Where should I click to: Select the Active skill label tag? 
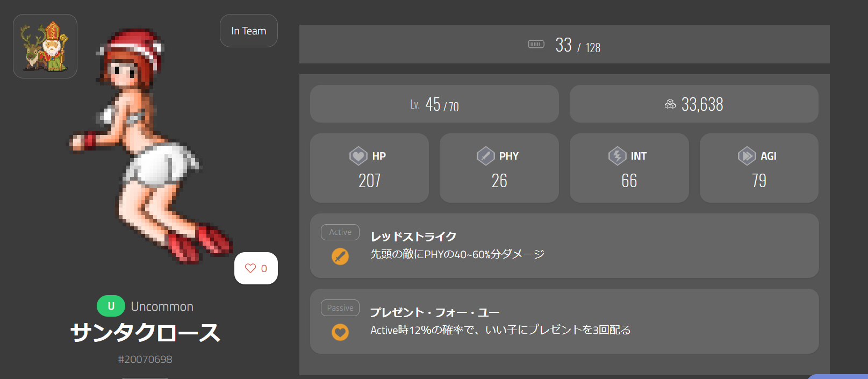click(340, 232)
